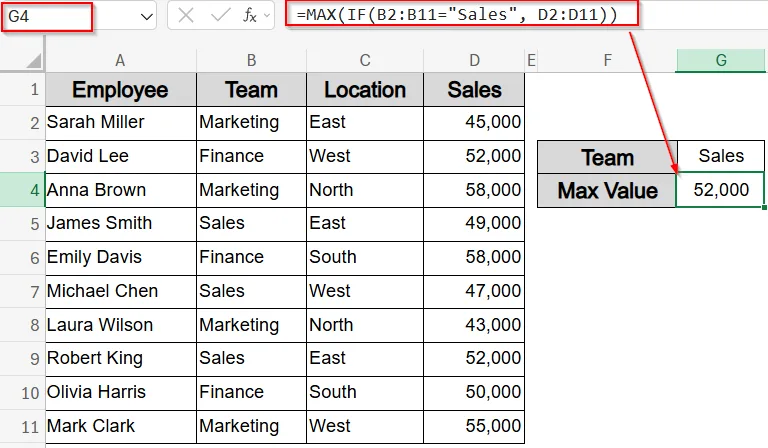This screenshot has height=448, width=768.
Task: Select row 6 header
Action: pos(23,258)
